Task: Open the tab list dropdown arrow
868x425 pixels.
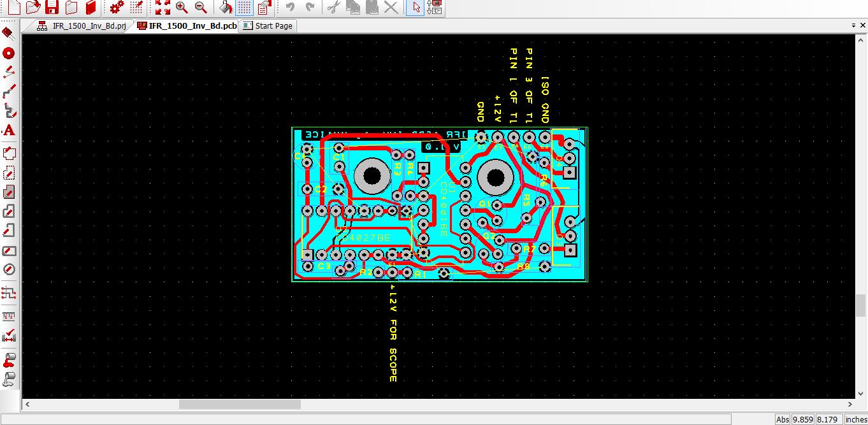Action: 854,25
